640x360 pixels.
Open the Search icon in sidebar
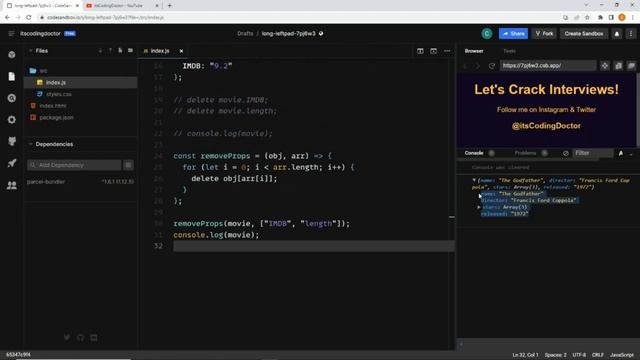click(x=12, y=98)
